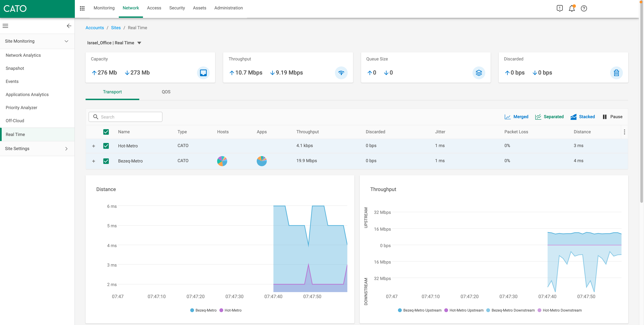The width and height of the screenshot is (644, 325).
Task: Open the help question mark icon
Action: [x=584, y=8]
